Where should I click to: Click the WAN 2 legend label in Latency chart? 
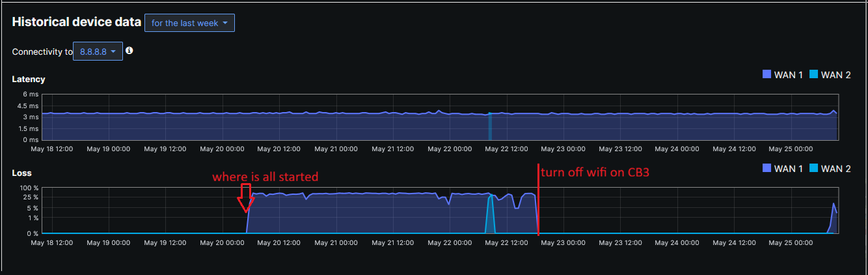836,75
